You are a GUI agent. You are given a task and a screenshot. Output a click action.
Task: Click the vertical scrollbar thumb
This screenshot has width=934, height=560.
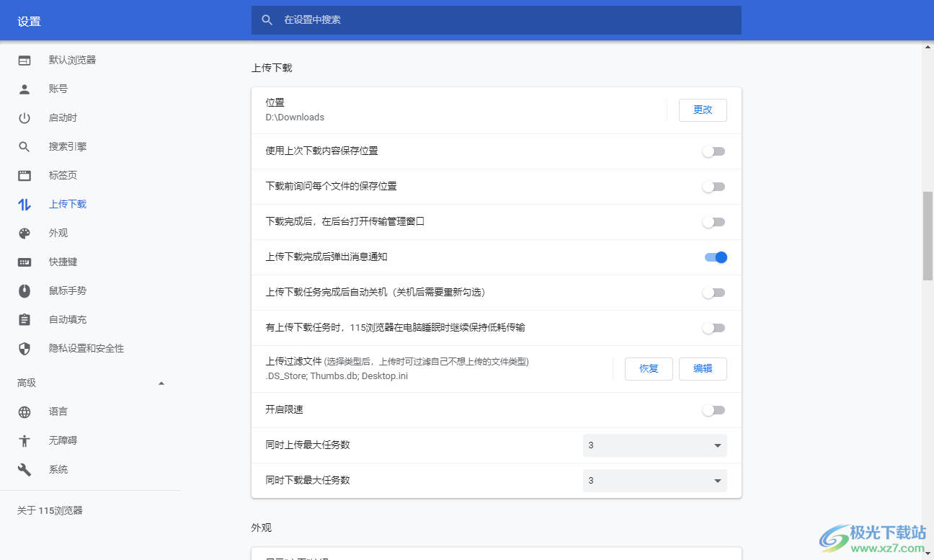928,236
